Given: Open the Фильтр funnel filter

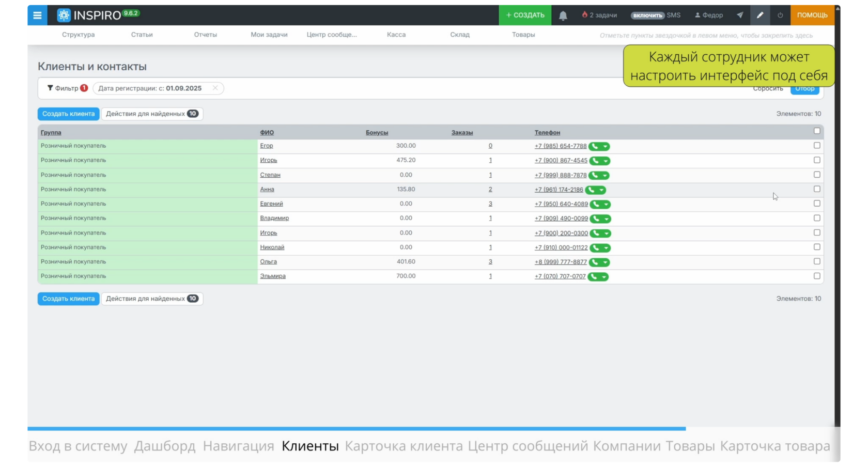Looking at the screenshot, I should tap(67, 88).
